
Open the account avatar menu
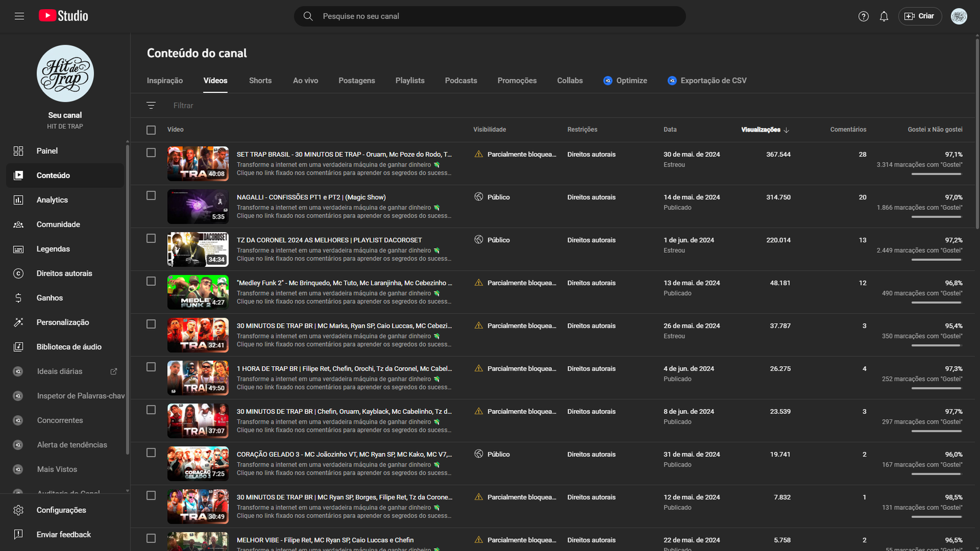click(959, 17)
